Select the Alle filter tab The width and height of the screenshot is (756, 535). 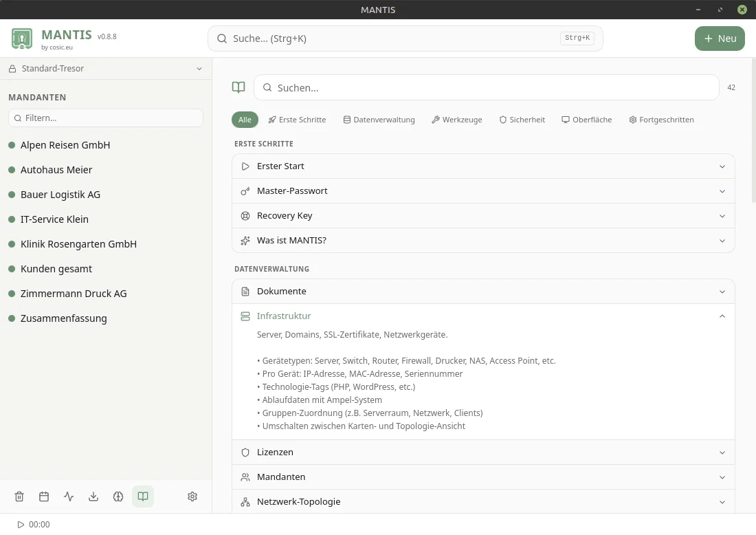click(245, 120)
